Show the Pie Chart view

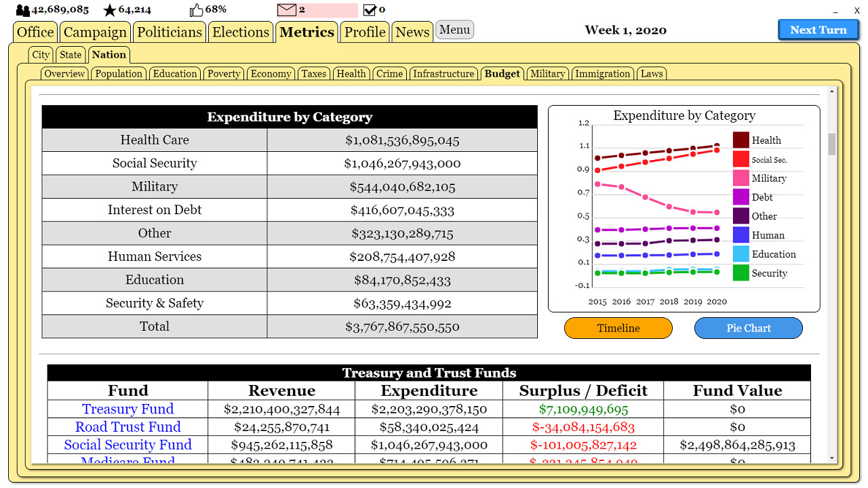pos(748,328)
